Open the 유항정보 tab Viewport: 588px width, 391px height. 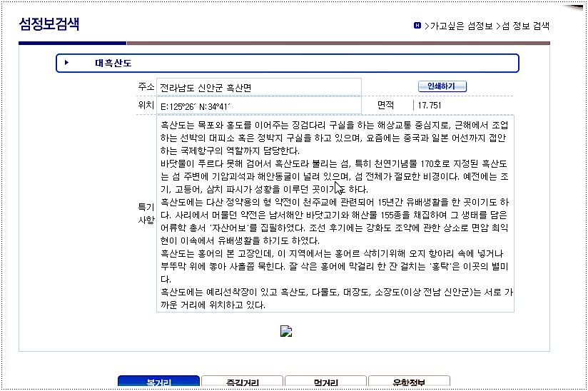click(x=409, y=381)
